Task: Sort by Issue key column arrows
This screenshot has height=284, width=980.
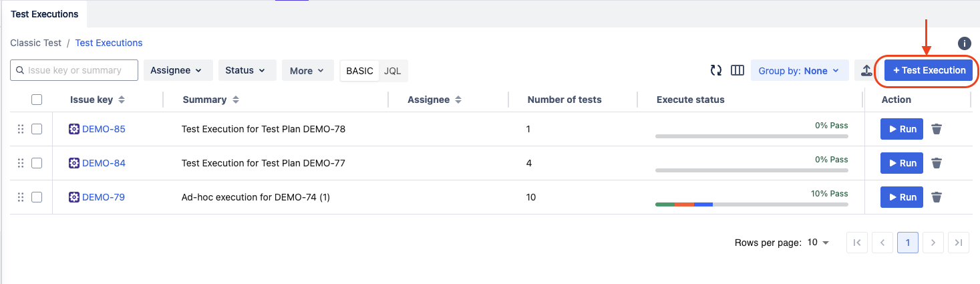Action: click(122, 100)
